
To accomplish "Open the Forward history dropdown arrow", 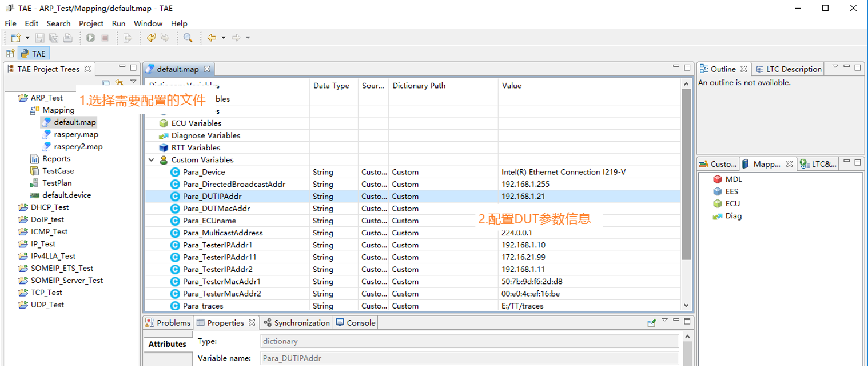I will click(248, 38).
